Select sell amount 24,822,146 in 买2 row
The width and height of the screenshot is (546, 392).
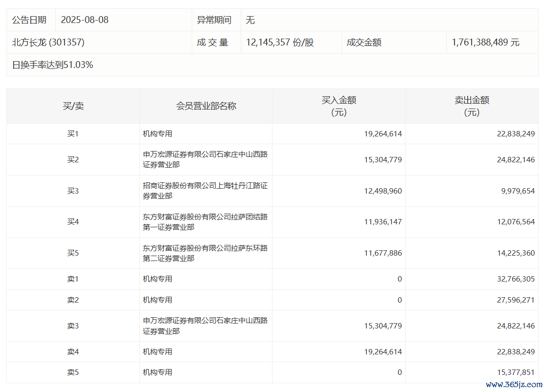point(516,160)
